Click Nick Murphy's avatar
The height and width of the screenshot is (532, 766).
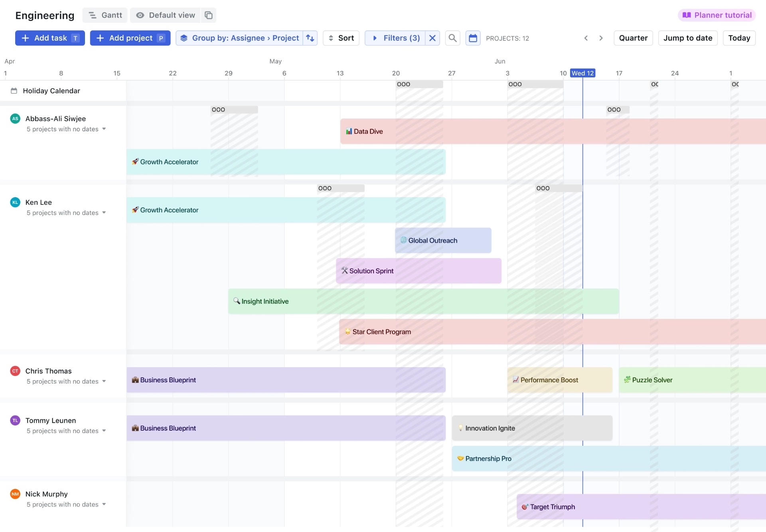tap(15, 494)
